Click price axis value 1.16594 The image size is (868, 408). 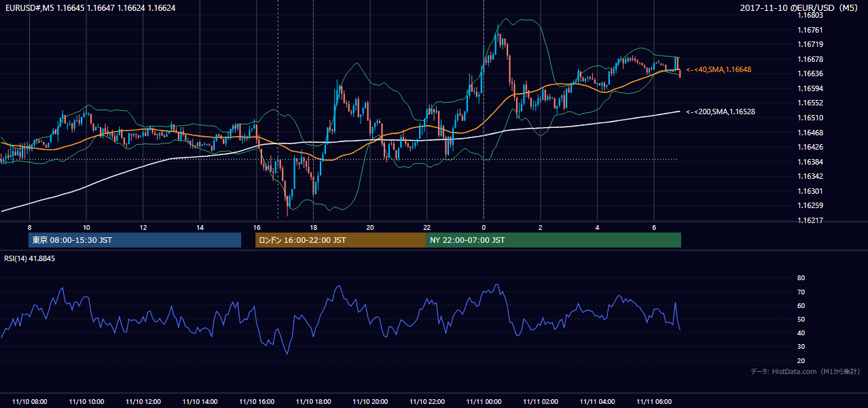(810, 88)
